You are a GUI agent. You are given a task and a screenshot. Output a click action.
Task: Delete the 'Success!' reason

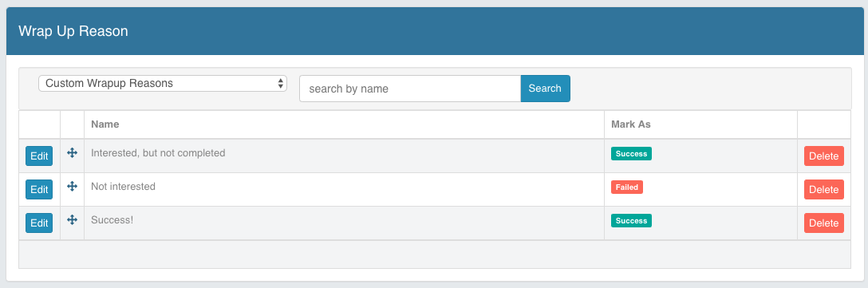click(x=823, y=223)
